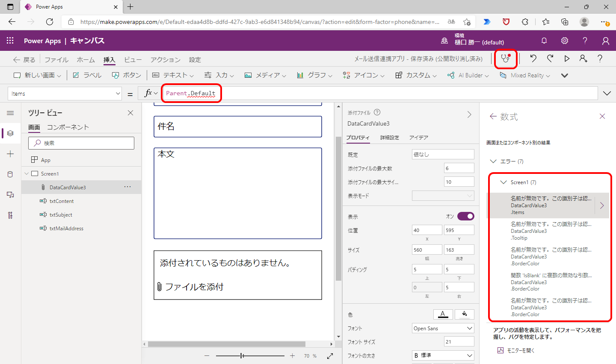Open the media icon in left rail
The height and width of the screenshot is (364, 616).
[x=10, y=195]
